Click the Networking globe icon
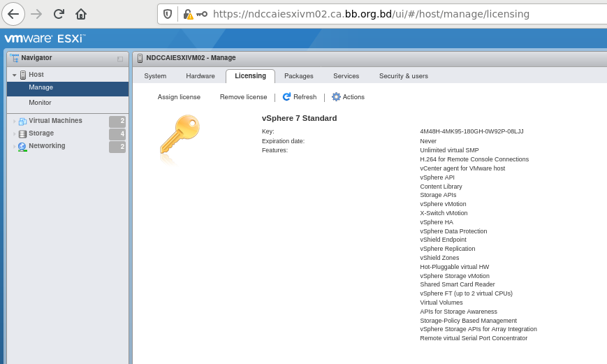 [22, 147]
